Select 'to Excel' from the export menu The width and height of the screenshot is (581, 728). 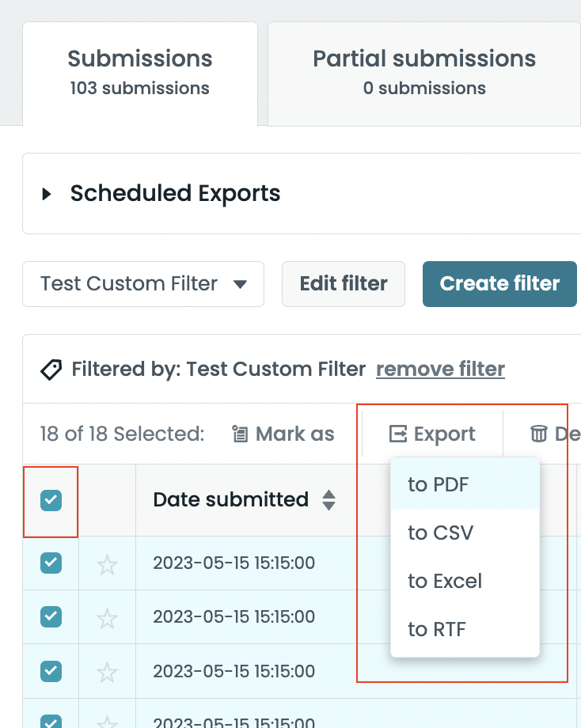444,581
